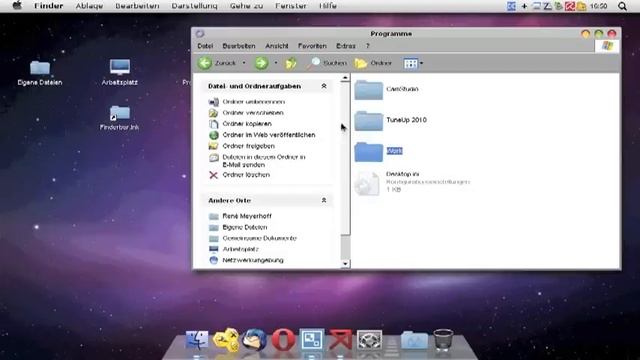This screenshot has width=640, height=360.
Task: Open René Meyerhoff location link
Action: coord(247,216)
